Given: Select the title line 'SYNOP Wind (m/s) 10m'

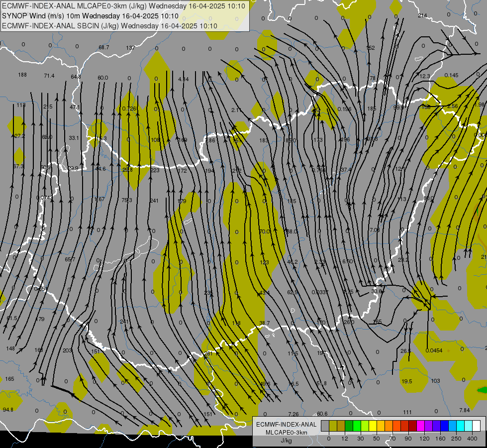Looking at the screenshot, I should click(41, 16).
